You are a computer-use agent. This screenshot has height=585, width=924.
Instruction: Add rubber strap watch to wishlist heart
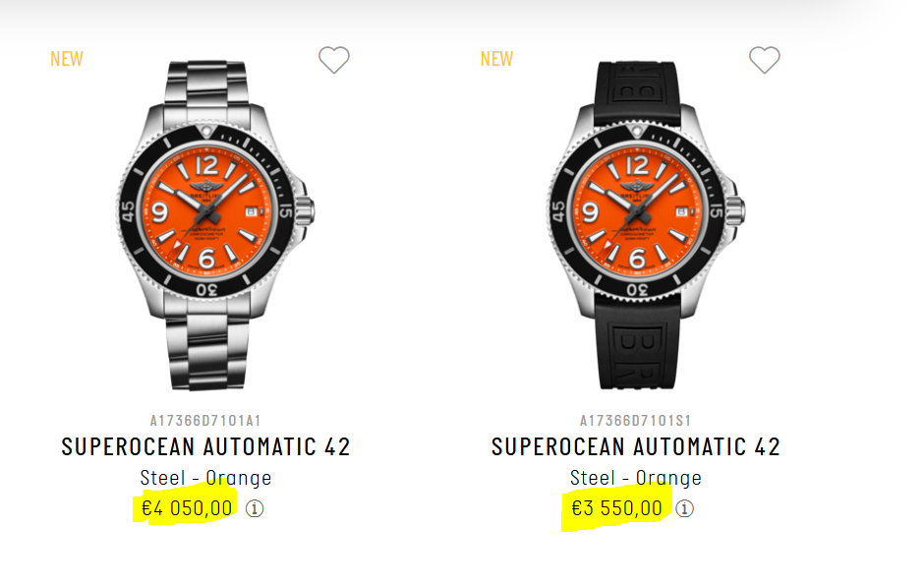(765, 60)
